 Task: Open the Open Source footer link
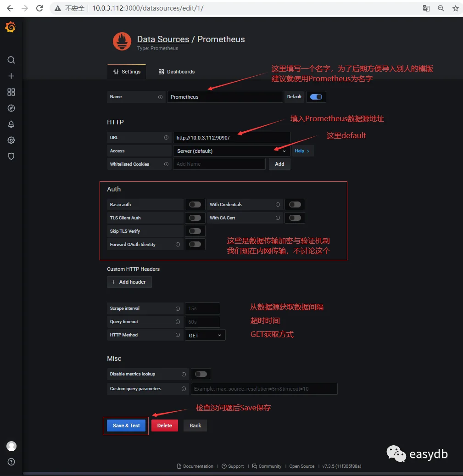302,466
